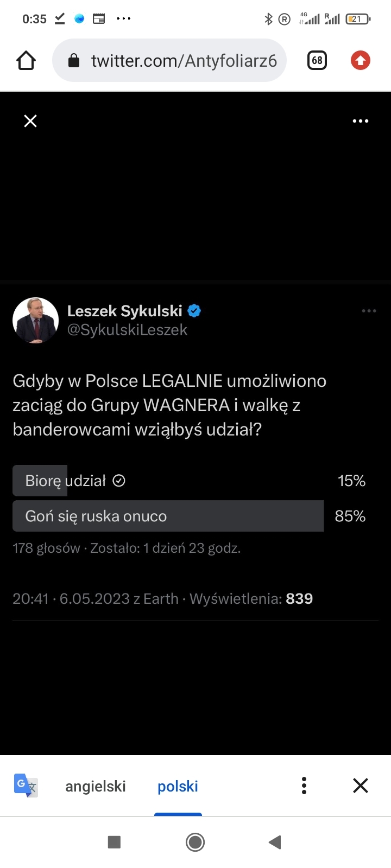Select poll option "Biorę udział"
391x868 pixels.
tap(65, 481)
